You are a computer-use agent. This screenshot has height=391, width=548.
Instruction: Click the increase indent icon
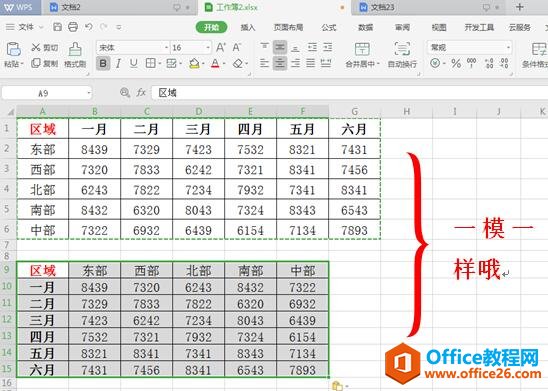[x=327, y=47]
